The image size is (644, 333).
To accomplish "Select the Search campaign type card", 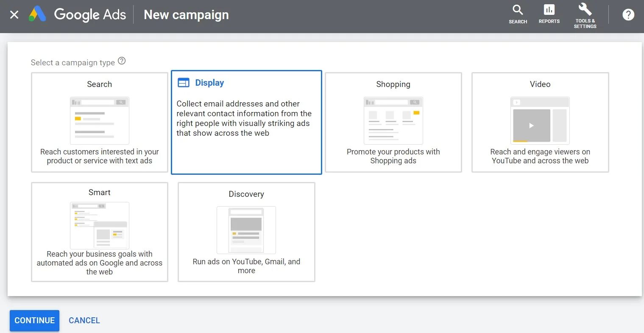I will tap(100, 122).
